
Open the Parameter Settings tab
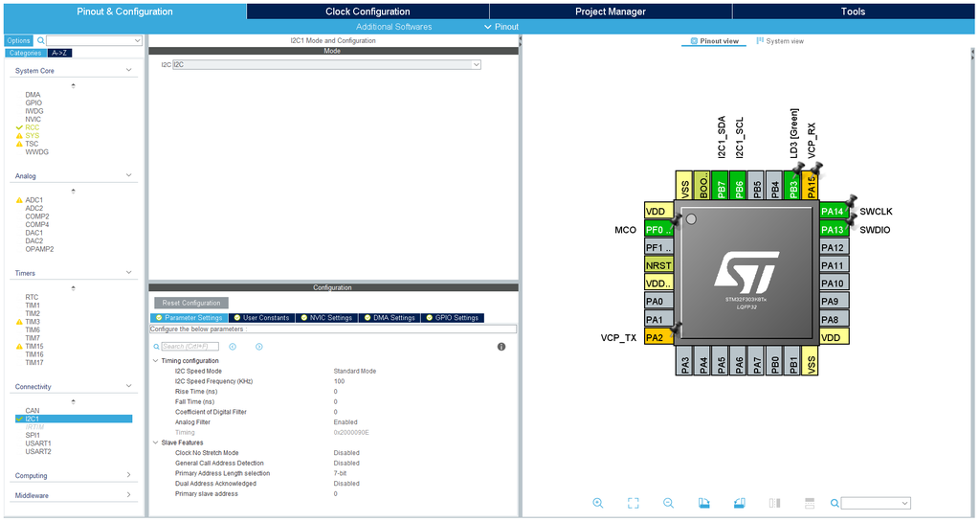(x=189, y=318)
